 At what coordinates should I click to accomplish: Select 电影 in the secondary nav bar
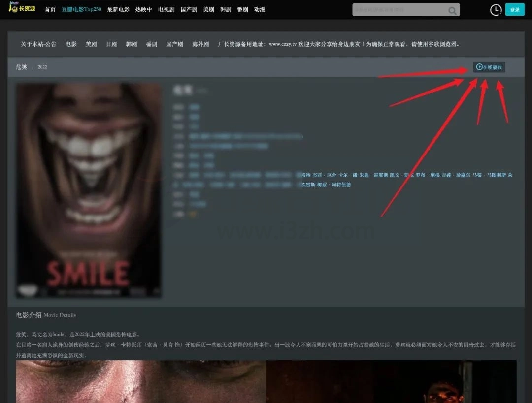point(71,44)
